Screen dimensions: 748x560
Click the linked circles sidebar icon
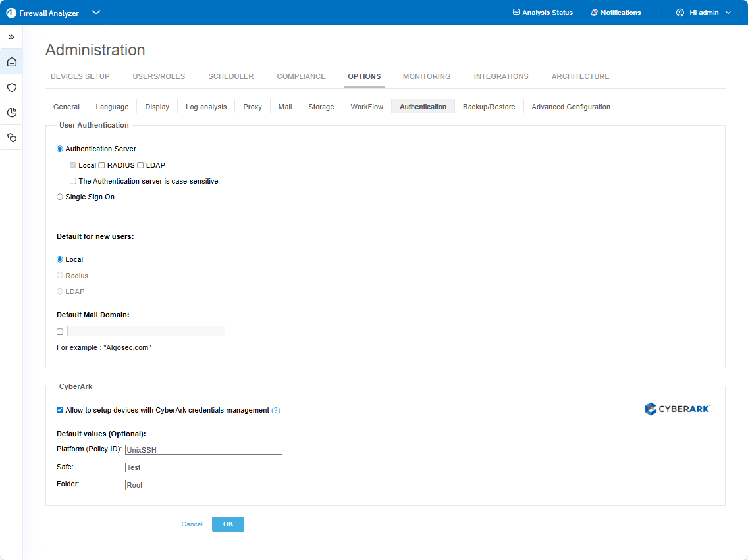click(11, 138)
